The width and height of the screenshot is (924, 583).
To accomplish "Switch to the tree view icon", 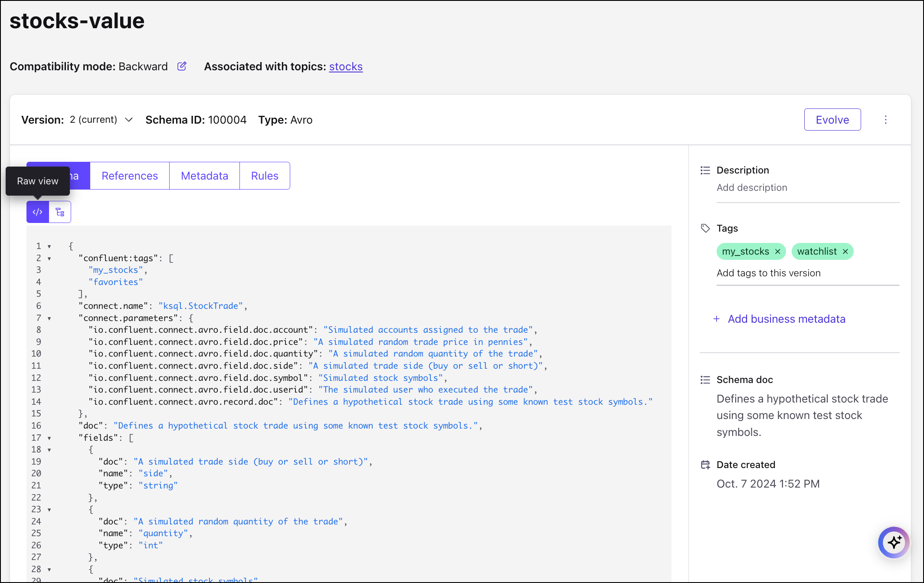I will pos(60,212).
